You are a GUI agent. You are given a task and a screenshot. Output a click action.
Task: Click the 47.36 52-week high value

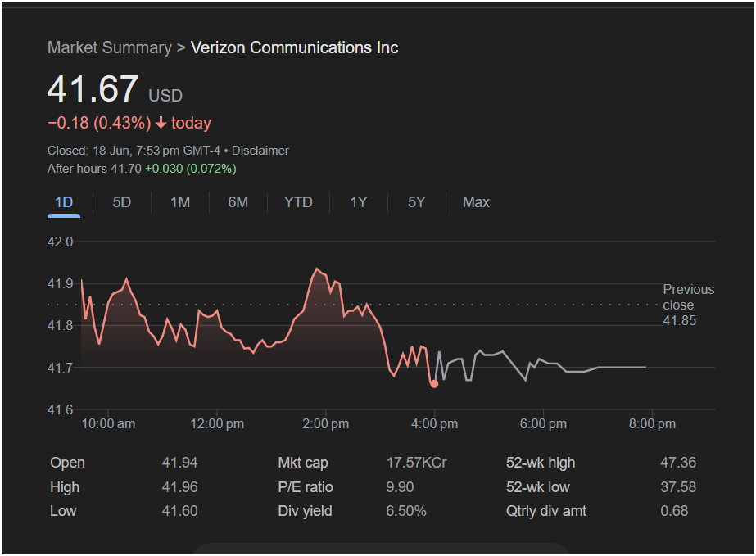[x=678, y=463]
